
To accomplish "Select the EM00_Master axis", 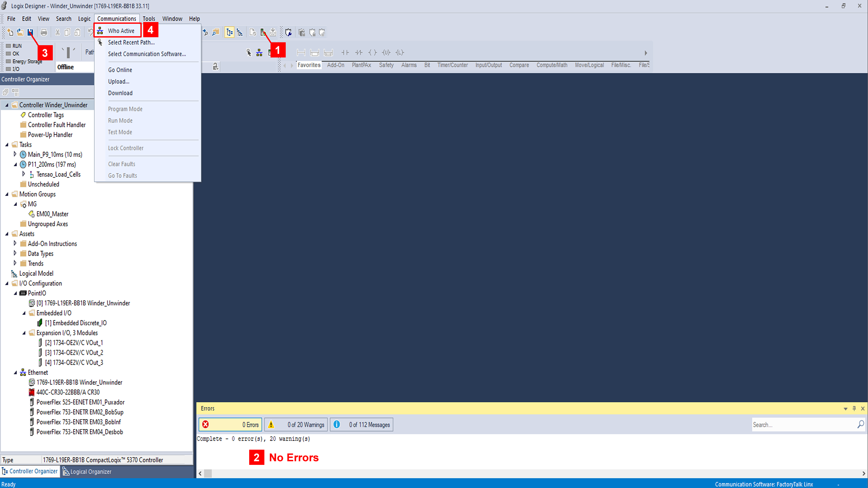I will point(52,214).
